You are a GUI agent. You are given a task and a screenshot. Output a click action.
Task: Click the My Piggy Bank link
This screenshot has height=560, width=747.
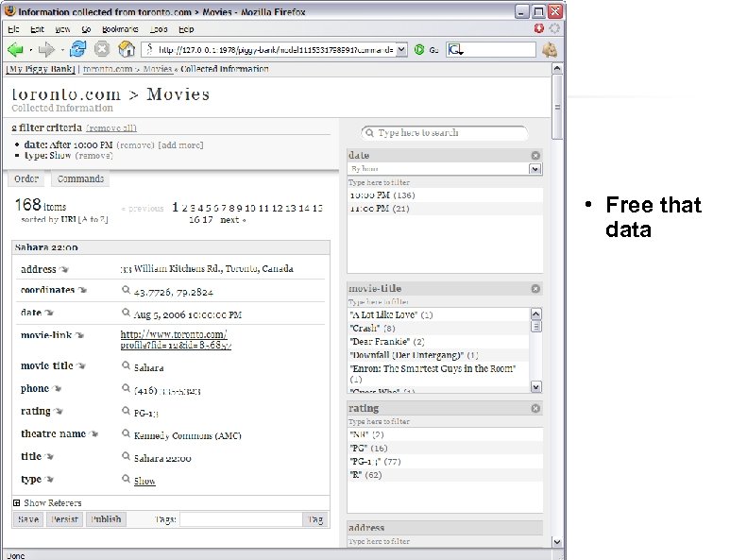point(41,69)
